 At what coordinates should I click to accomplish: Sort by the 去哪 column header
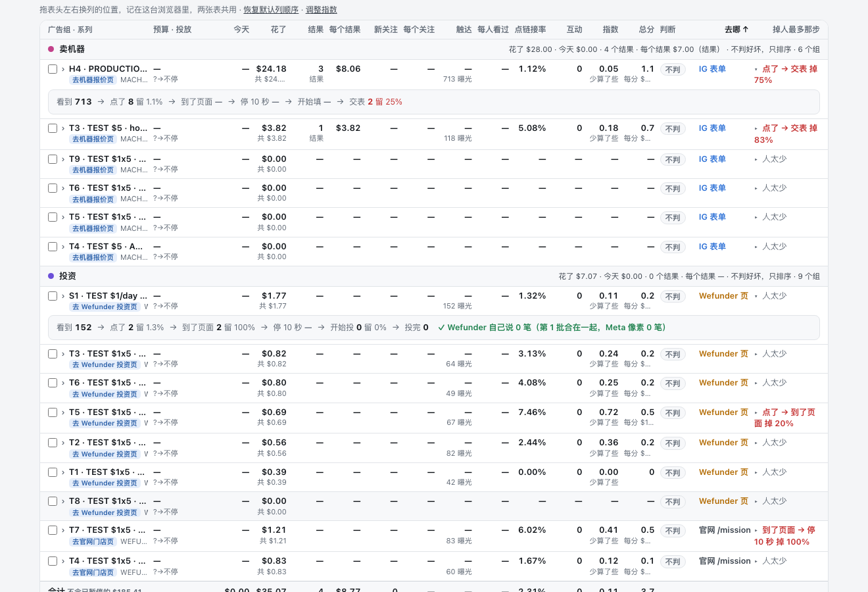pos(736,30)
